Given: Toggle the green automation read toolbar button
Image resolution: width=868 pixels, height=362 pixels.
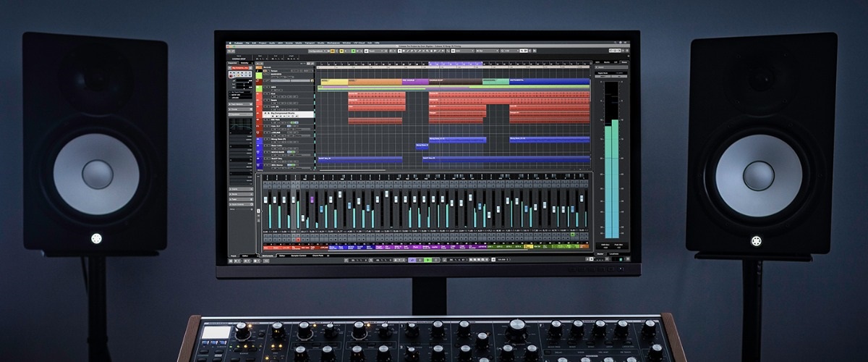Looking at the screenshot, I should (x=354, y=51).
